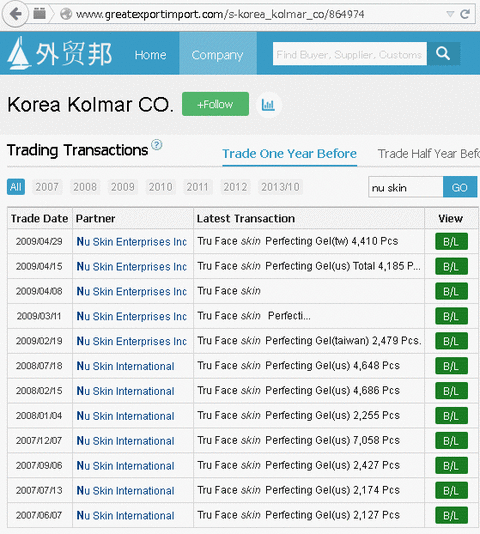View B/L for the 2007/06/07 transaction
The image size is (480, 534).
tap(451, 515)
